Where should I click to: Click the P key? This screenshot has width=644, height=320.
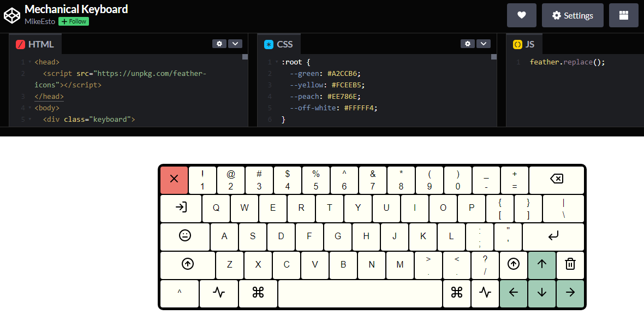coord(472,208)
